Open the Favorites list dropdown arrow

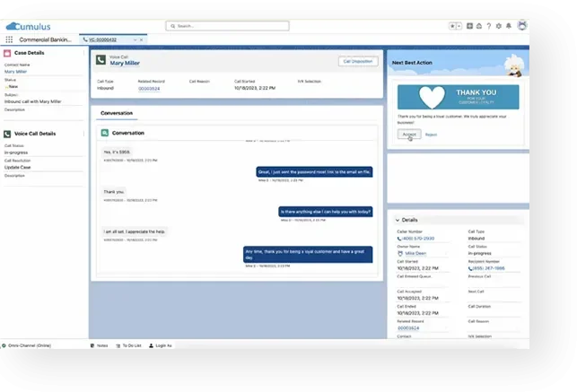coord(459,26)
